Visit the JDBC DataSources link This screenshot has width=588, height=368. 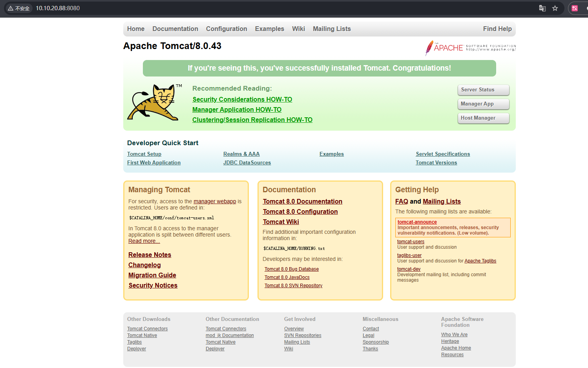click(x=247, y=163)
